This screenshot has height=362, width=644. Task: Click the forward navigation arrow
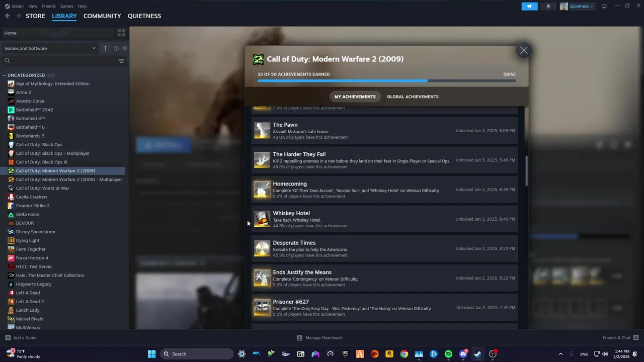(x=18, y=16)
